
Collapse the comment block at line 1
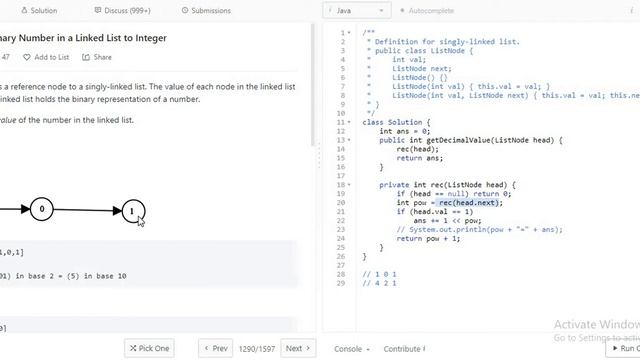coord(349,33)
